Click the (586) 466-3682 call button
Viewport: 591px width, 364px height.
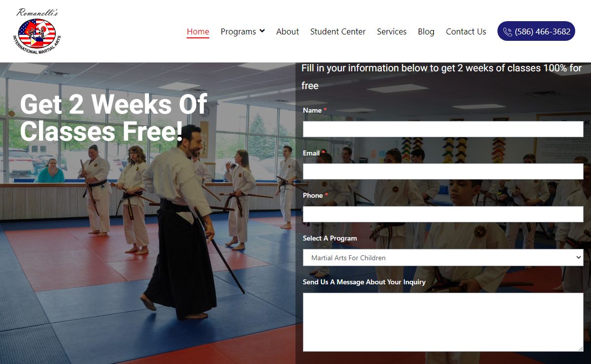(x=536, y=31)
